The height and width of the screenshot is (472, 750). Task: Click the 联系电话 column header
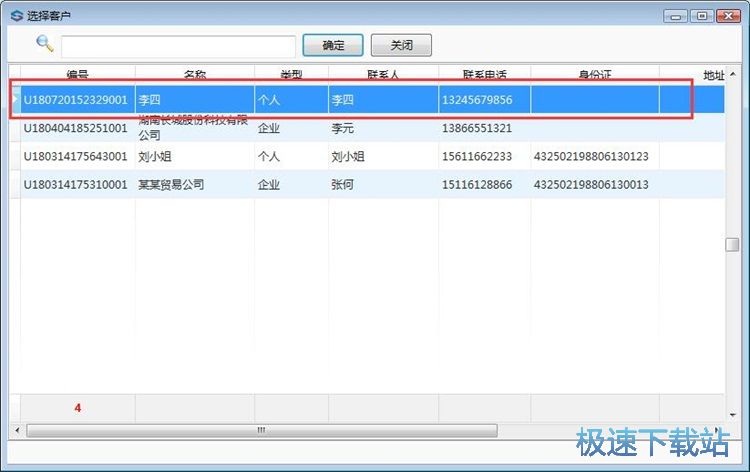pyautogui.click(x=485, y=75)
